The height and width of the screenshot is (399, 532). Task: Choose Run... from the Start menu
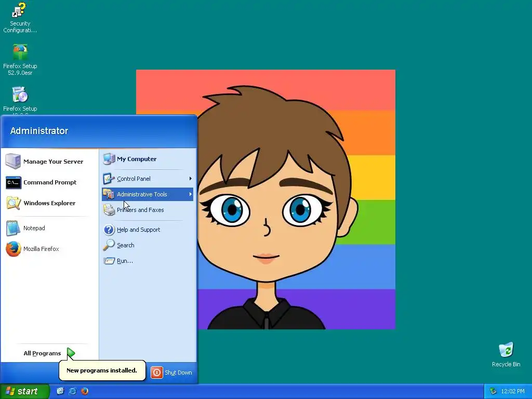(x=148, y=261)
